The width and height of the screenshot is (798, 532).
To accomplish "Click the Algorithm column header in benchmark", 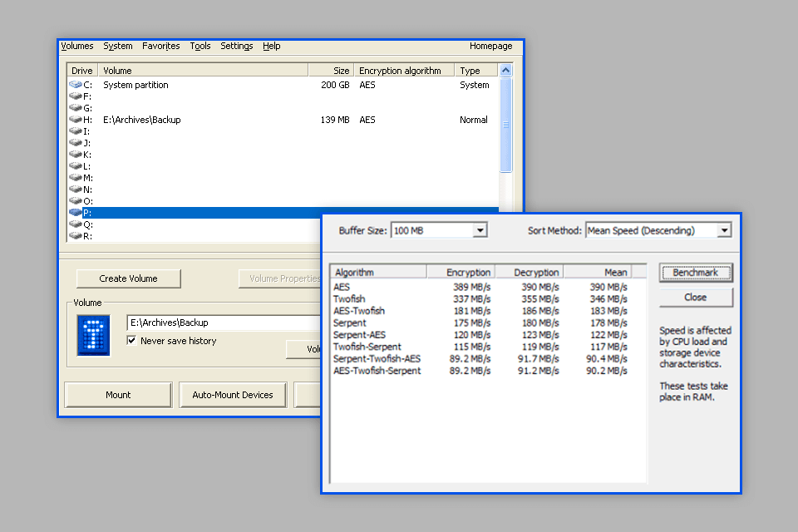I will (x=378, y=273).
